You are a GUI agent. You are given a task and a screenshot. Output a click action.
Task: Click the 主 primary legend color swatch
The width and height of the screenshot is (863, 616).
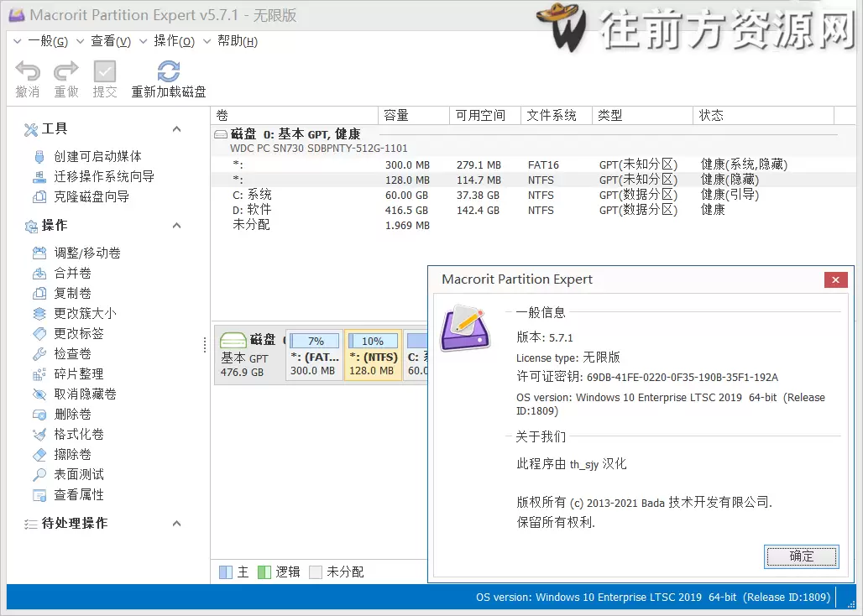pyautogui.click(x=226, y=572)
